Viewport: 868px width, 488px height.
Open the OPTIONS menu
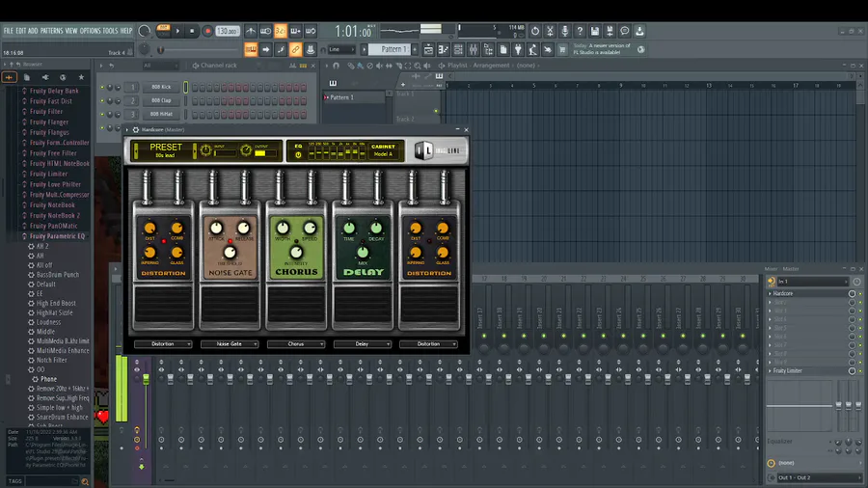pyautogui.click(x=91, y=31)
